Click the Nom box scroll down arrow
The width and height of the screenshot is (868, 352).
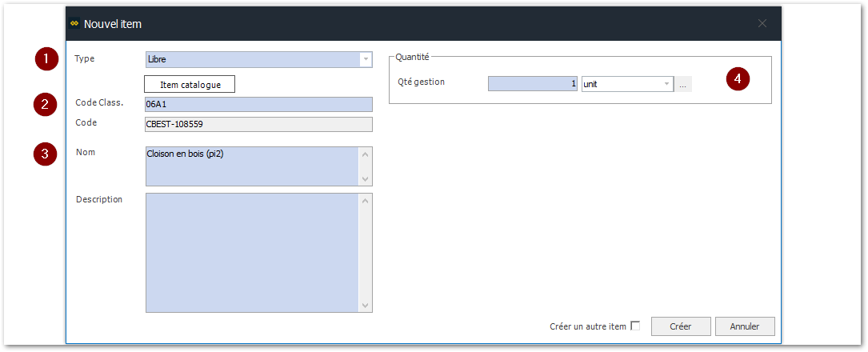coord(366,179)
